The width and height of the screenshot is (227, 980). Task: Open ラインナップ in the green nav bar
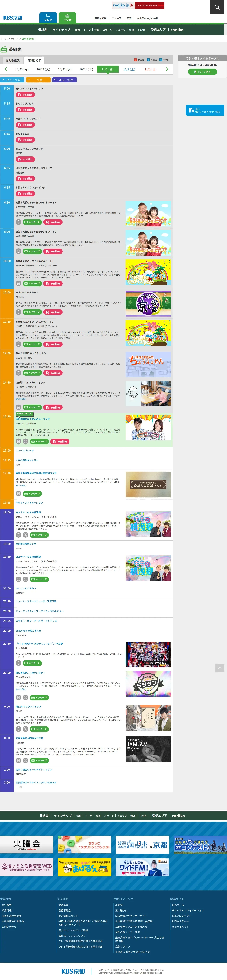coord(61,30)
